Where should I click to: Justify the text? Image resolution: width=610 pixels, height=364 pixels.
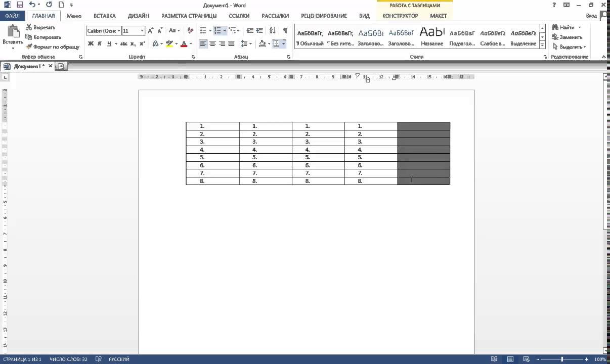point(231,44)
